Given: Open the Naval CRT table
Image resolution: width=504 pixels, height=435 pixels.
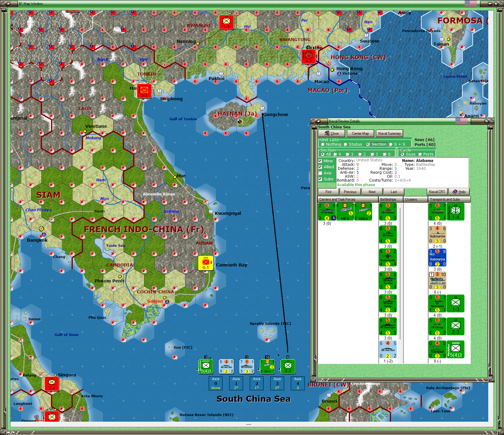Looking at the screenshot, I should tap(437, 192).
